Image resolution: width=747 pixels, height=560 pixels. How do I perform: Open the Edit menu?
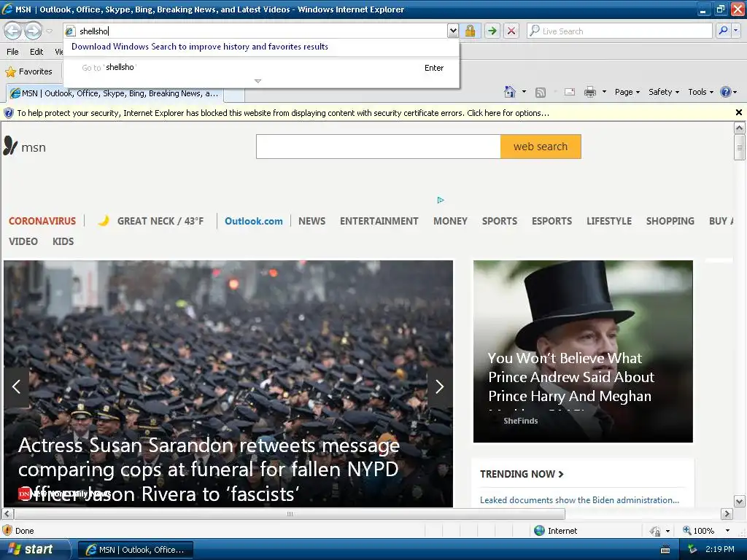pyautogui.click(x=36, y=52)
